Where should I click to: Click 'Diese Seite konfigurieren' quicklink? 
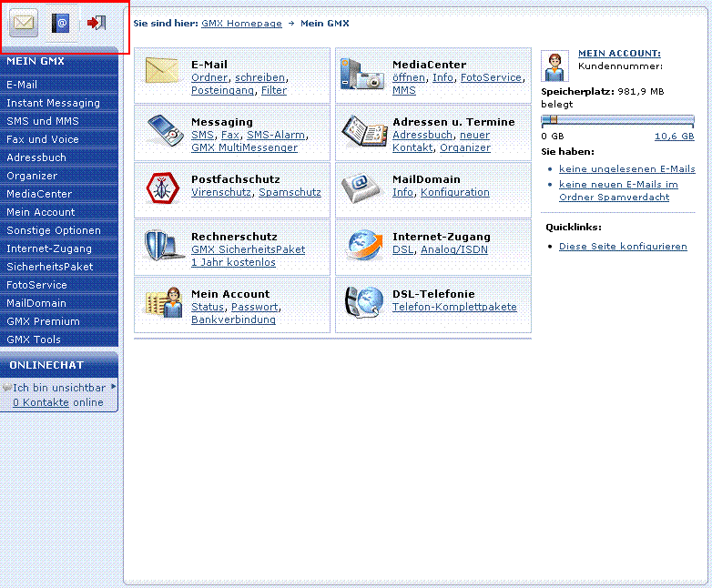click(623, 246)
